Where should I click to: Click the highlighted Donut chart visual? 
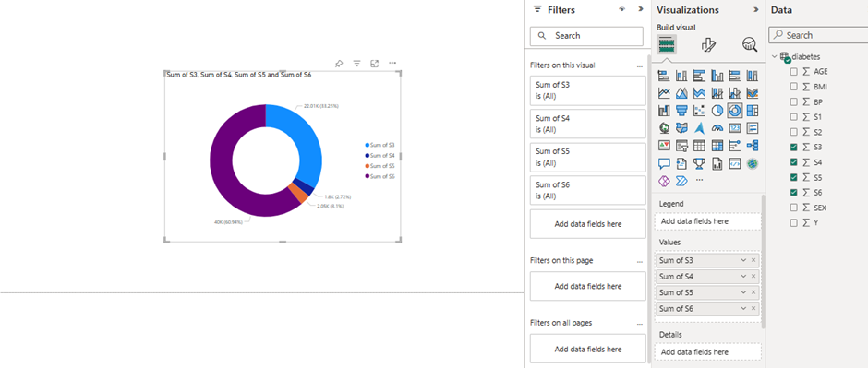coord(735,111)
